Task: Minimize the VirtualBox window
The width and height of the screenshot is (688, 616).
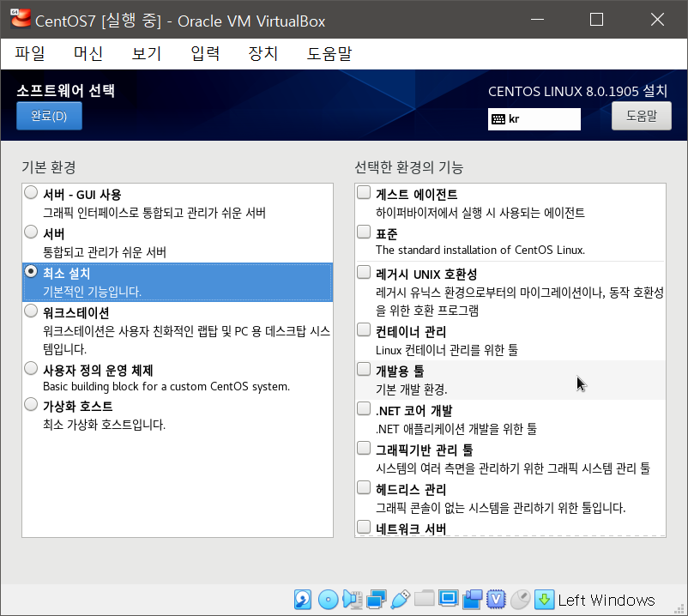Action: click(x=537, y=20)
